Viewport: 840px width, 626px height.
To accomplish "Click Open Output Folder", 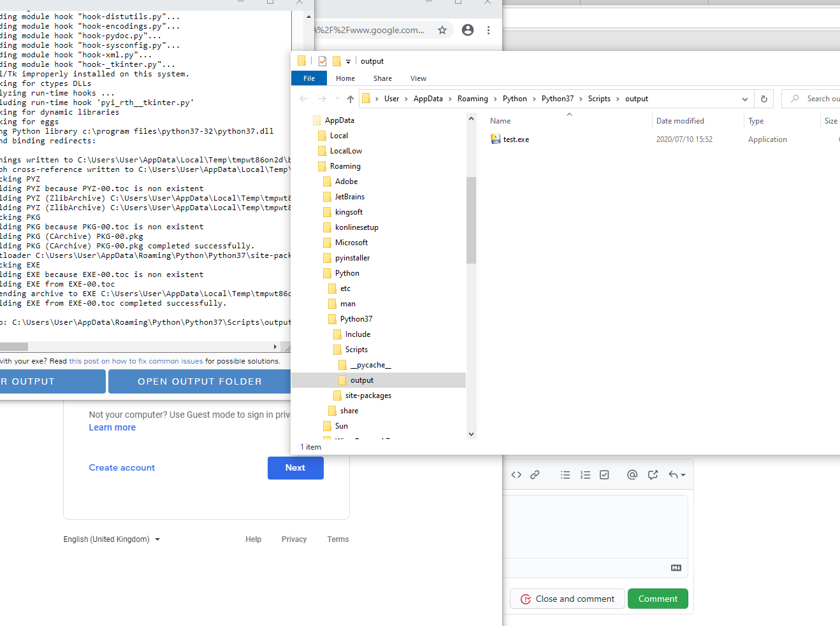I will pyautogui.click(x=199, y=381).
